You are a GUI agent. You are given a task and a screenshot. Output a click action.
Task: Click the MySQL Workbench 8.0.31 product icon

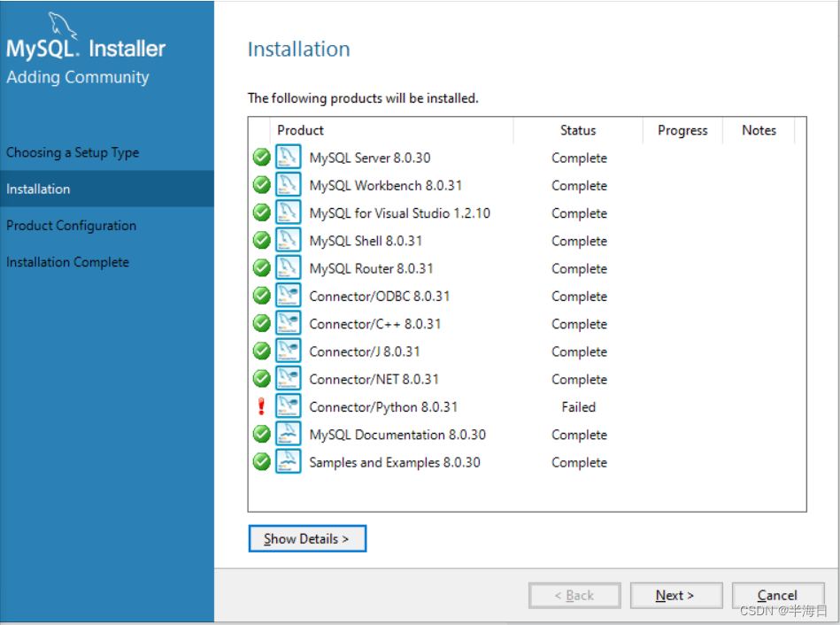(x=288, y=185)
